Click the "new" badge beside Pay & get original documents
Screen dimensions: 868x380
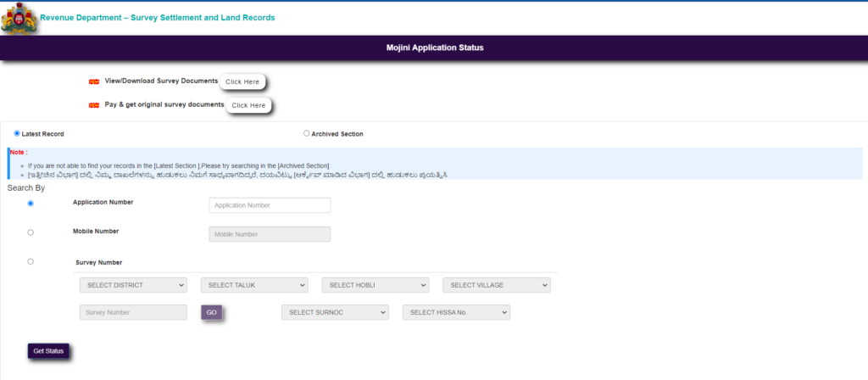pos(94,105)
